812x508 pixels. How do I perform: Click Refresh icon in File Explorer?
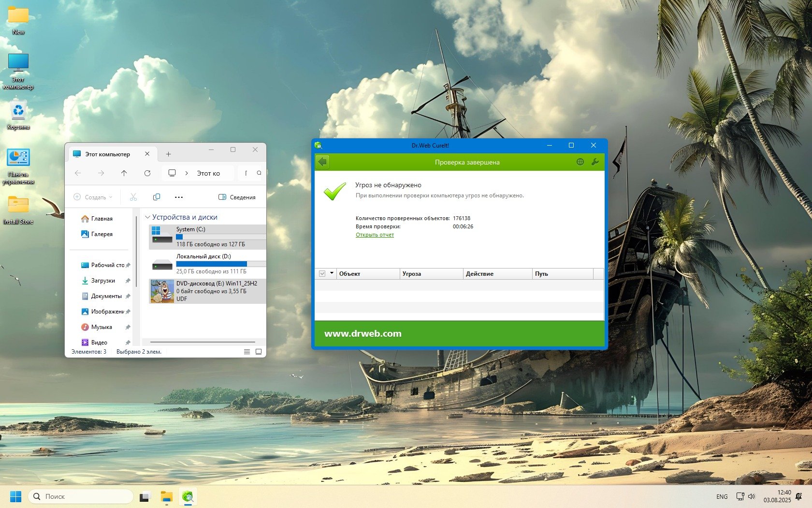[147, 173]
